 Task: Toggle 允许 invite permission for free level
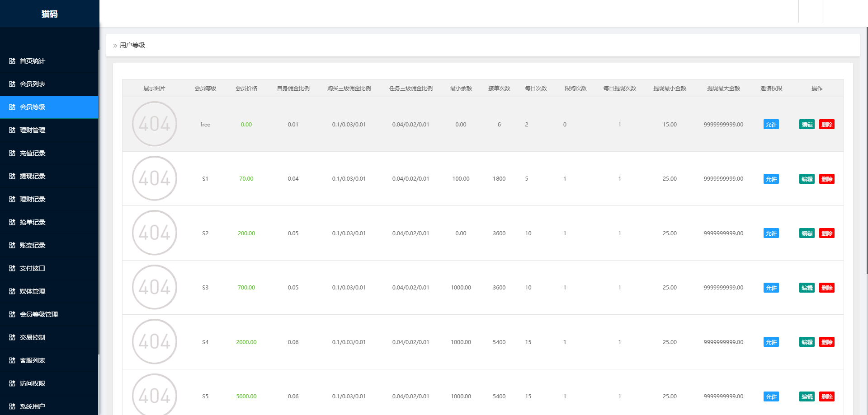pyautogui.click(x=771, y=125)
